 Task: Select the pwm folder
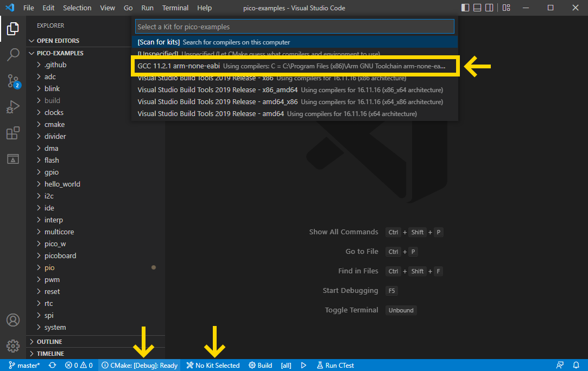(52, 279)
